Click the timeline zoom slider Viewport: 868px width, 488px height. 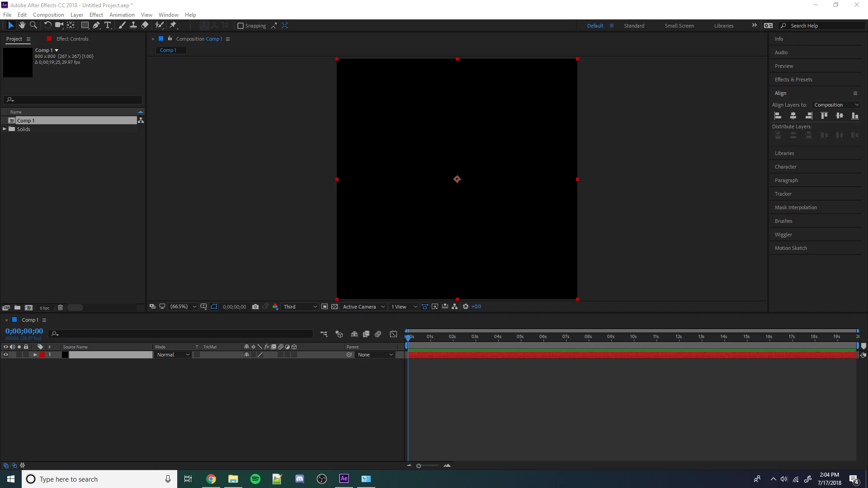(419, 466)
